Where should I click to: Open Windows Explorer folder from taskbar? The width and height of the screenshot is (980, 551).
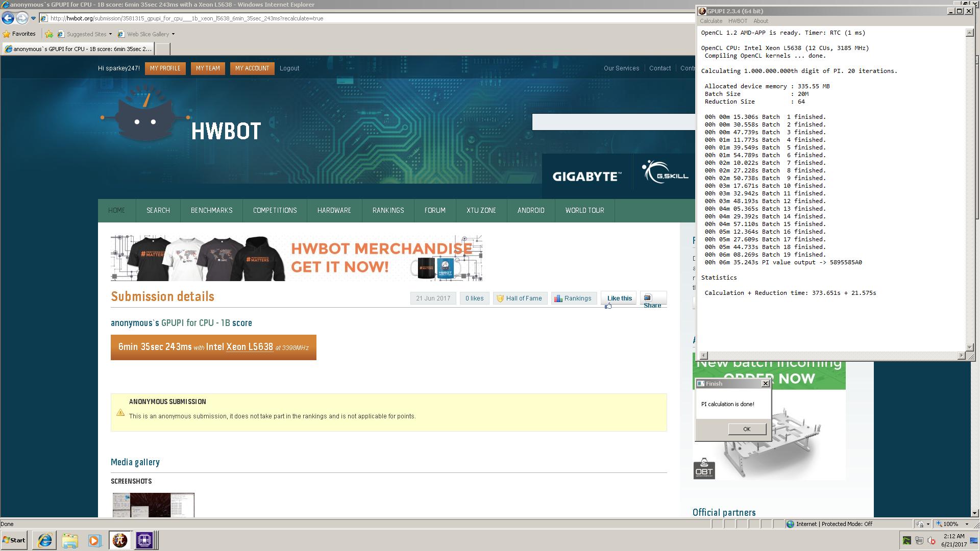pos(70,540)
